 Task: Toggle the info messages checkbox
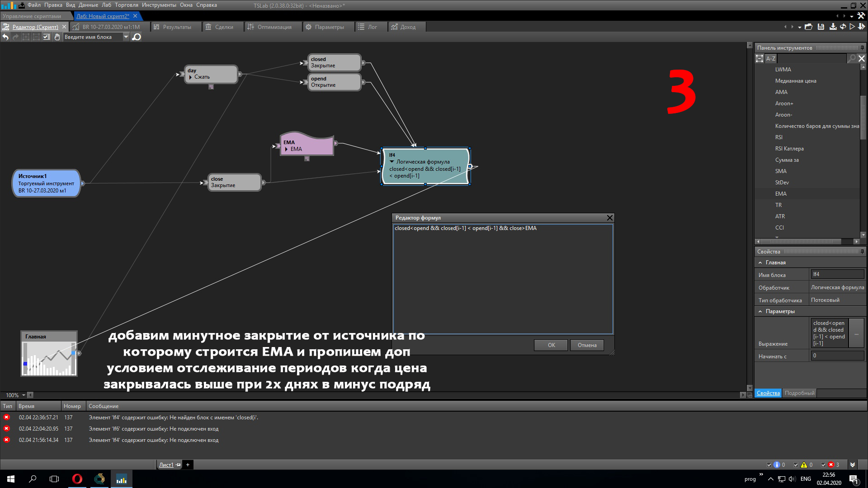point(769,465)
